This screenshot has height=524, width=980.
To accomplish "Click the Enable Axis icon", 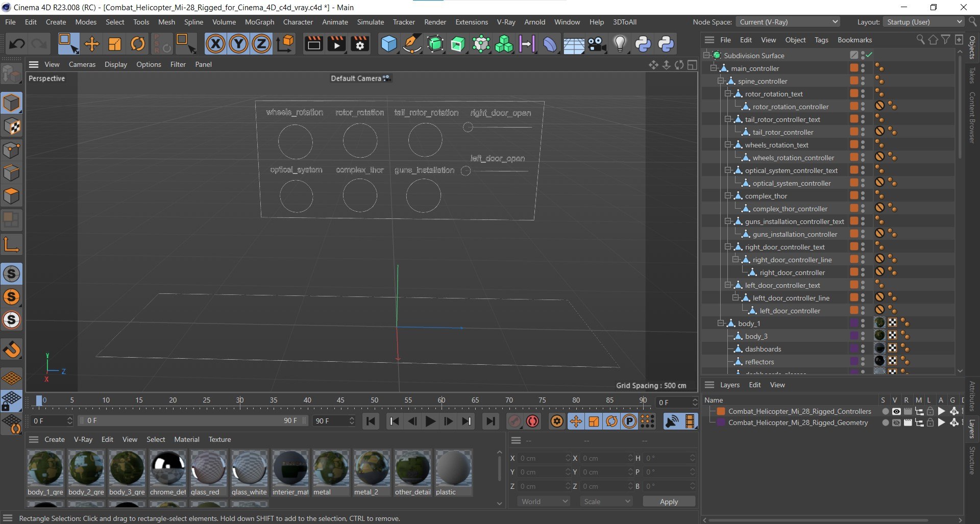I will point(11,245).
